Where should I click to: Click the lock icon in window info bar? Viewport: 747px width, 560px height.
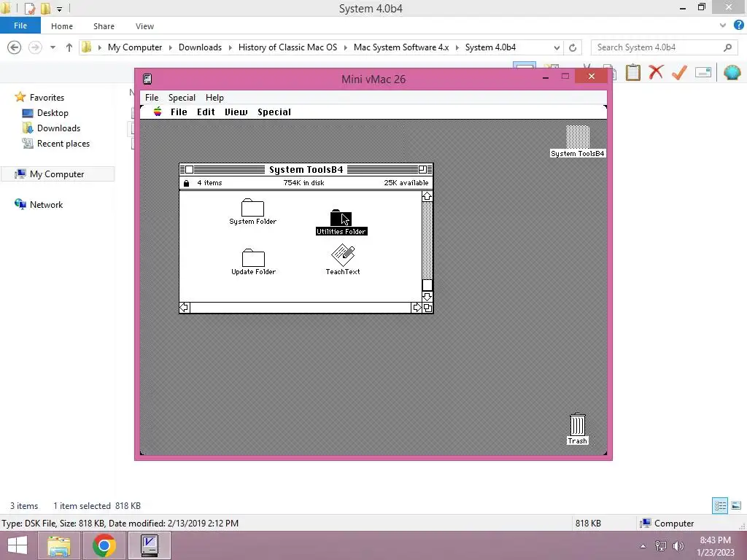tap(186, 183)
